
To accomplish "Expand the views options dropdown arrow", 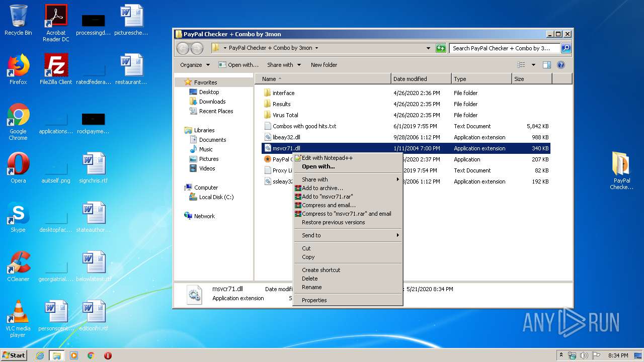I will [x=533, y=65].
